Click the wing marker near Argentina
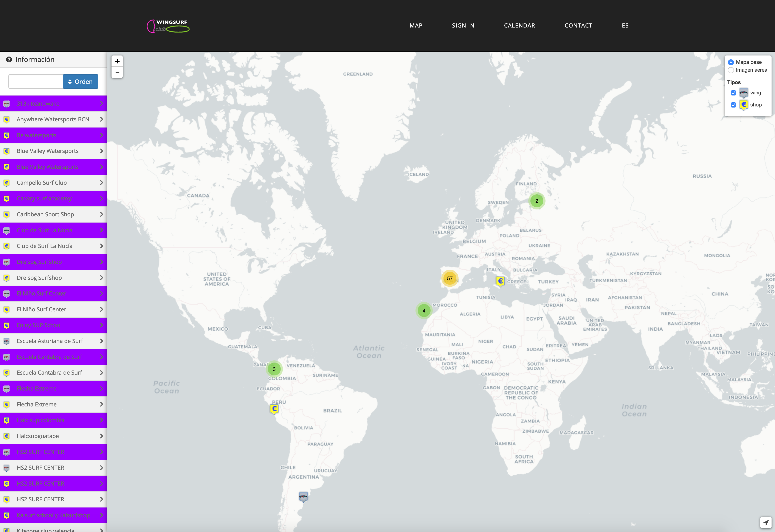 coord(303,496)
